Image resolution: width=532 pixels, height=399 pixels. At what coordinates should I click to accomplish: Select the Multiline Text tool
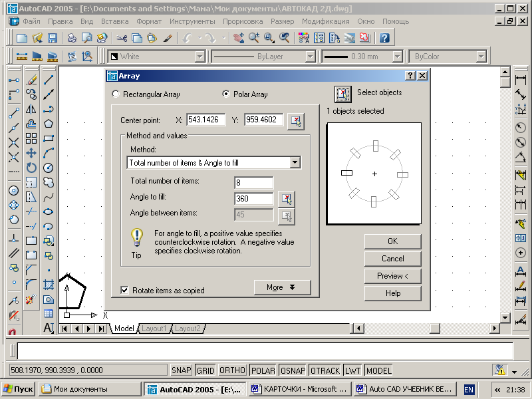coord(49,328)
